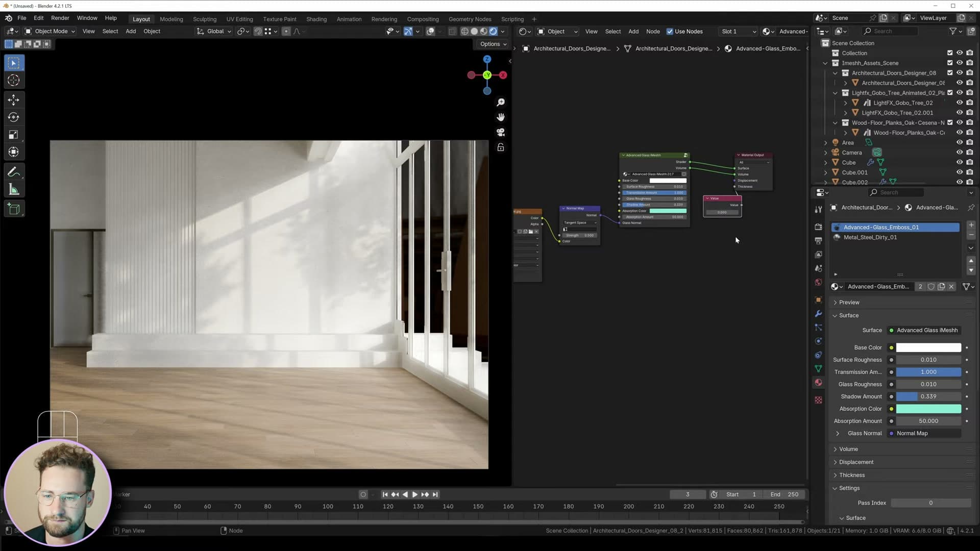This screenshot has width=980, height=551.
Task: Open the World properties tab
Action: [818, 282]
